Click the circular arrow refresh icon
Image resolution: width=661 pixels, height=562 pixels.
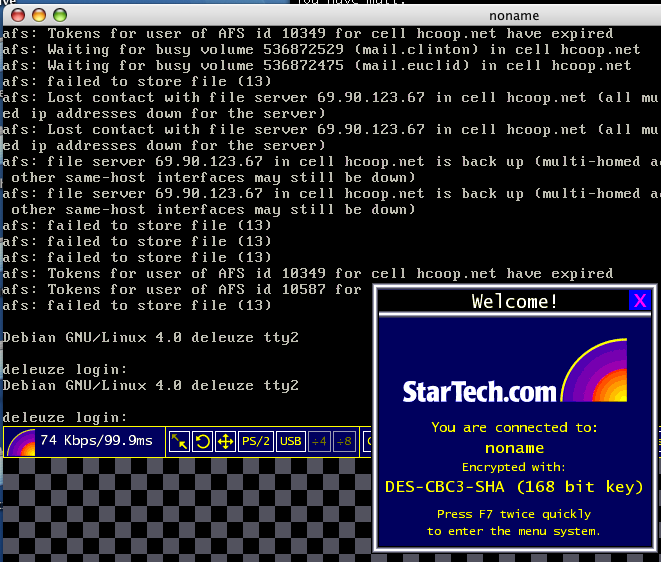point(202,441)
